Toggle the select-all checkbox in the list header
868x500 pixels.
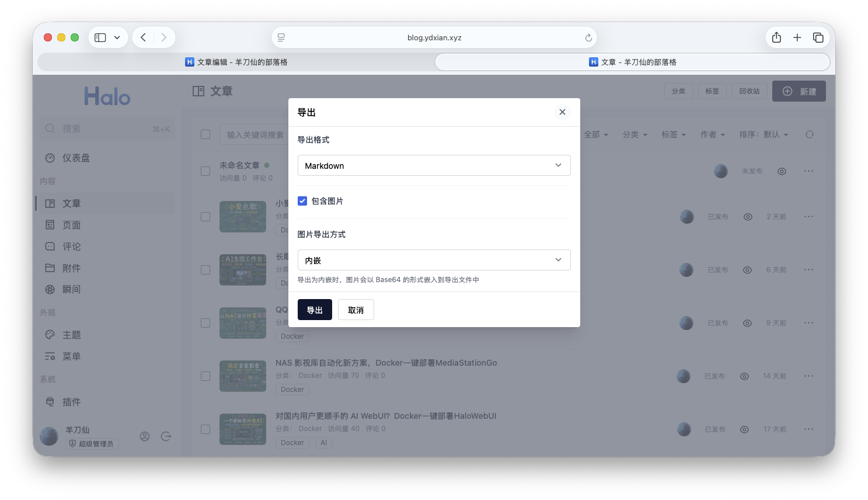[205, 134]
